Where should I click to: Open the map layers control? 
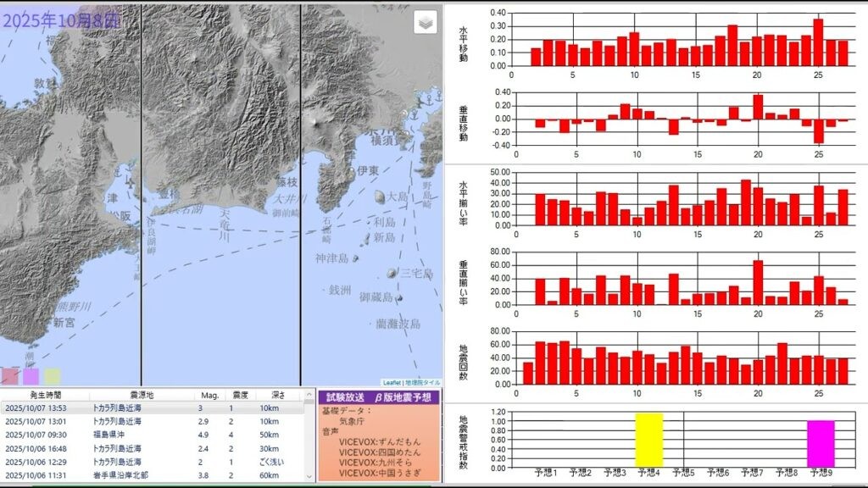(426, 23)
